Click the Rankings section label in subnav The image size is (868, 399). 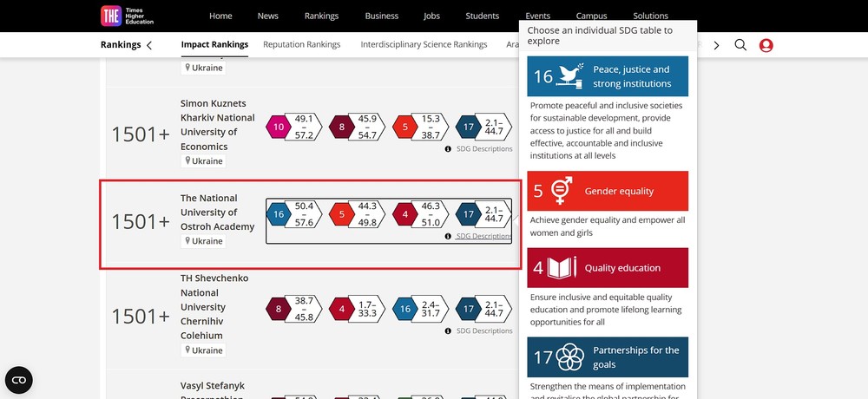point(121,45)
